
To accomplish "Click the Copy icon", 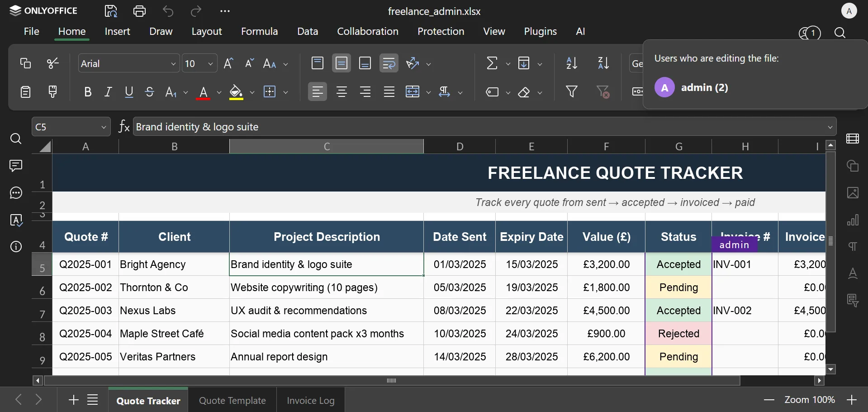I will pyautogui.click(x=26, y=63).
